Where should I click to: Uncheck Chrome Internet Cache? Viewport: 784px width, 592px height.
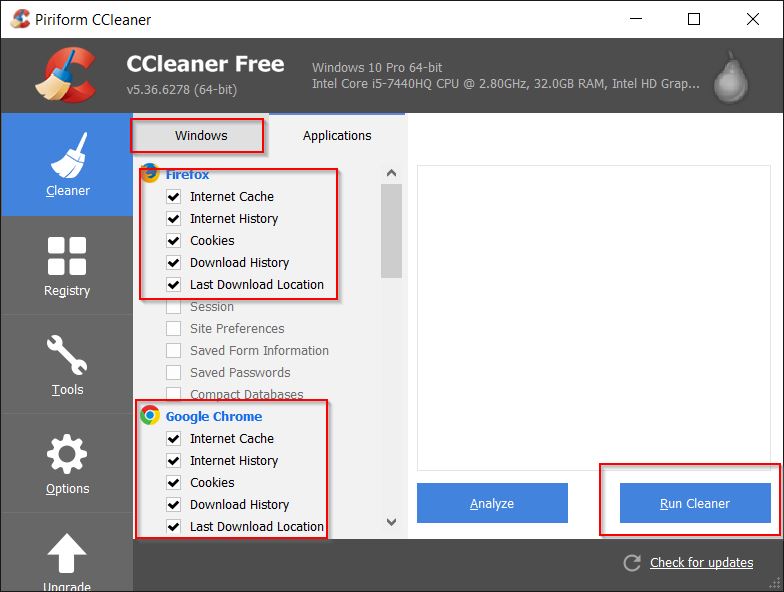point(174,438)
